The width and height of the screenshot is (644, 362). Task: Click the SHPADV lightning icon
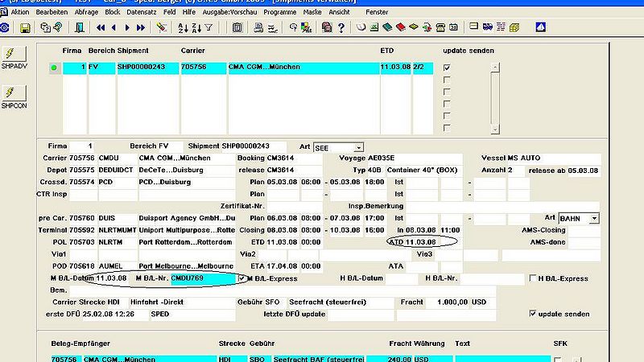[x=14, y=54]
